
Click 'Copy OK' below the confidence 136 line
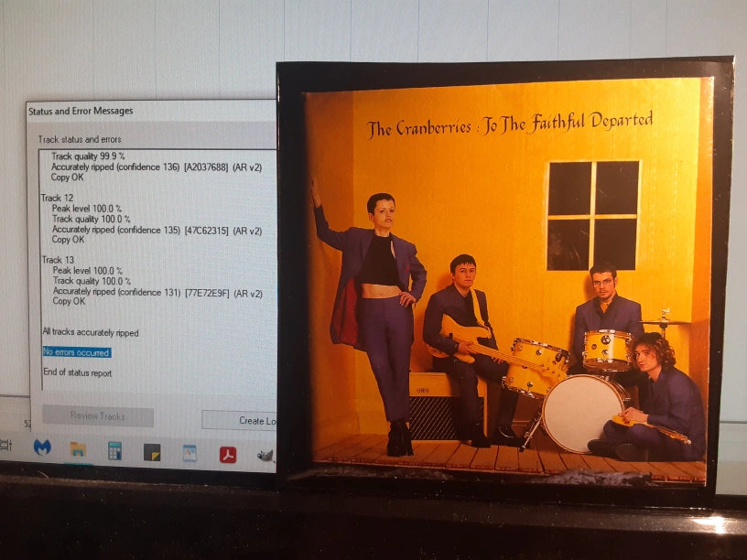click(67, 178)
